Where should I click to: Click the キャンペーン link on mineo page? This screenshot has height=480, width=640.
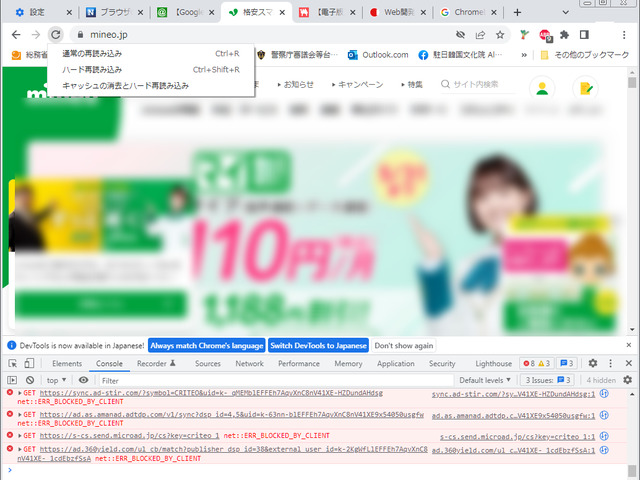(358, 84)
